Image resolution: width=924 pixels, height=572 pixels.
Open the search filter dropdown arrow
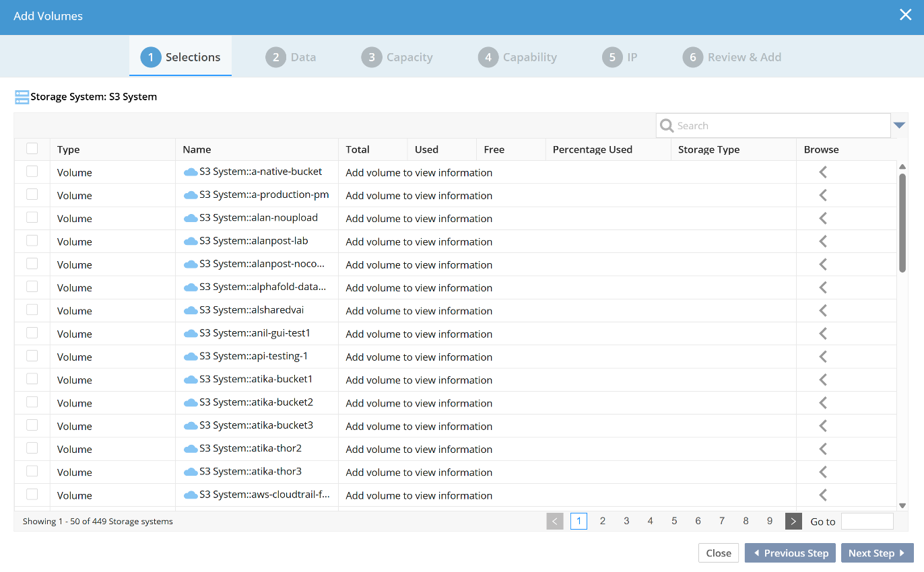pos(899,125)
